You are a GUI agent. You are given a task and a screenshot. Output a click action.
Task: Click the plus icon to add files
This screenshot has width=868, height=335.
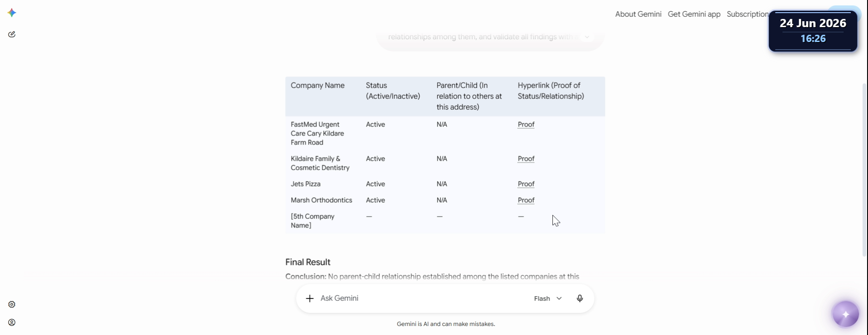(x=310, y=298)
